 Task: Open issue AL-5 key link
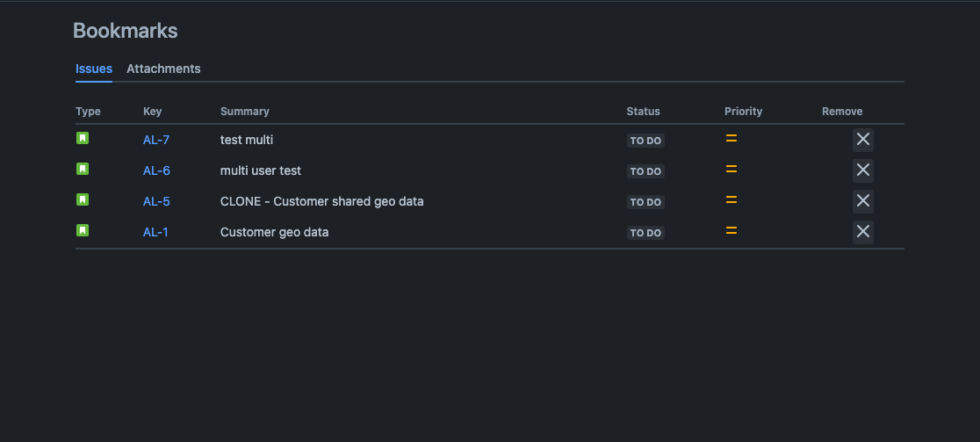(156, 201)
